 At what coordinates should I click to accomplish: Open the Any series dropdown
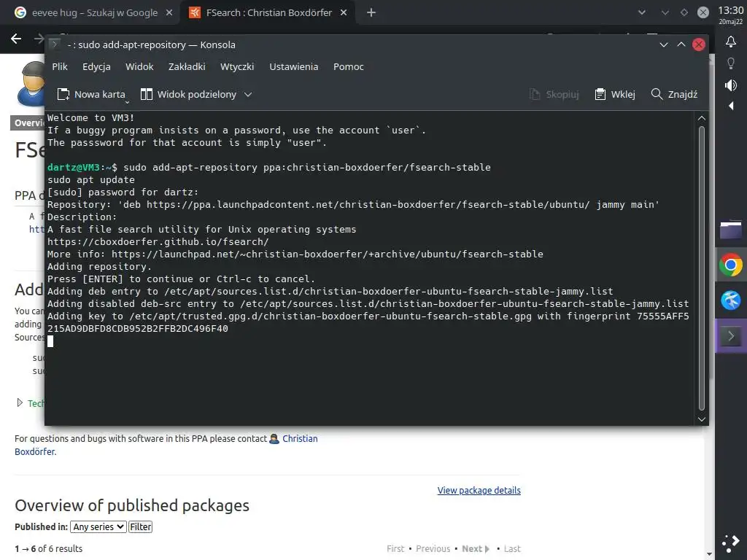98,526
